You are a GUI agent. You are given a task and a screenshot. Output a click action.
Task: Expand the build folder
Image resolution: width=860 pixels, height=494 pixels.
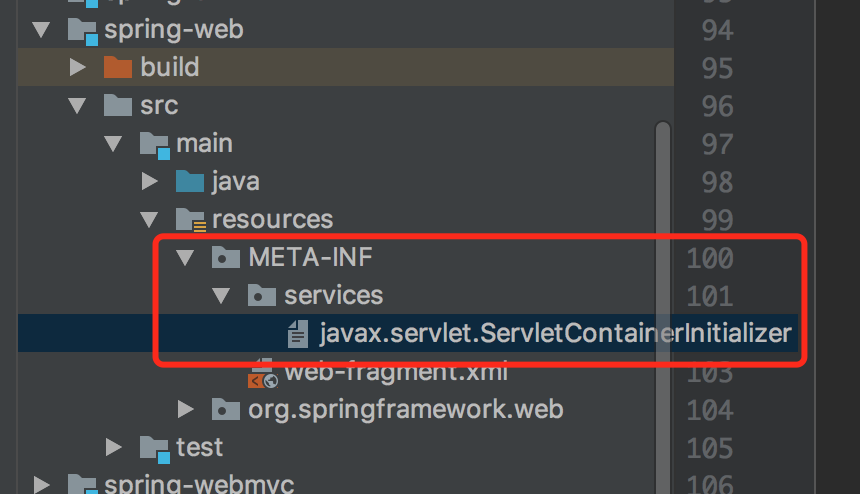pos(77,68)
